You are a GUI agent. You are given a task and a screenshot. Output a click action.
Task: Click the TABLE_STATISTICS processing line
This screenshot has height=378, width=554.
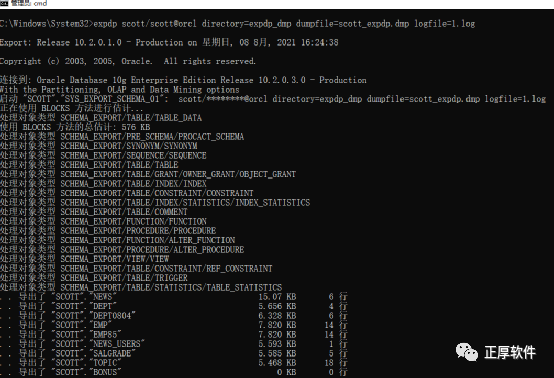pos(141,287)
